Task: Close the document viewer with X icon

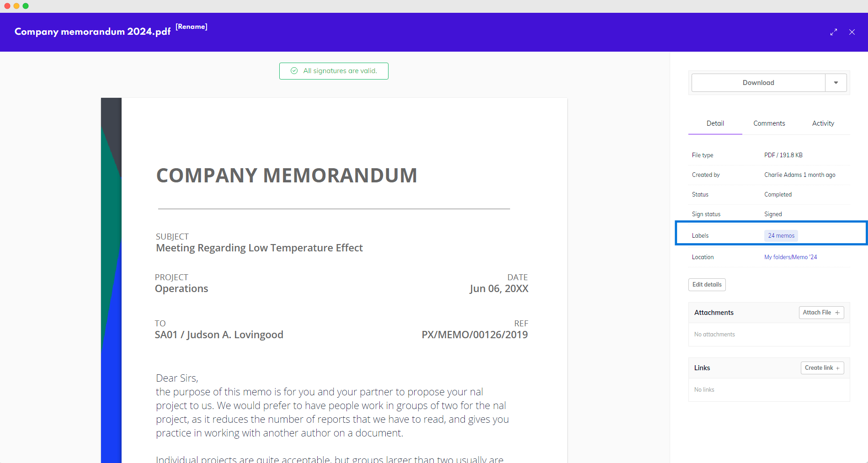Action: 852,32
